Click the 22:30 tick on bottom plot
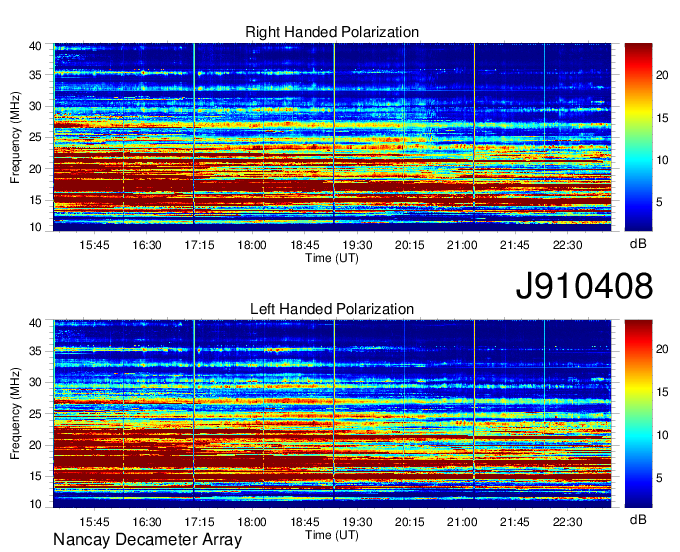 point(567,522)
